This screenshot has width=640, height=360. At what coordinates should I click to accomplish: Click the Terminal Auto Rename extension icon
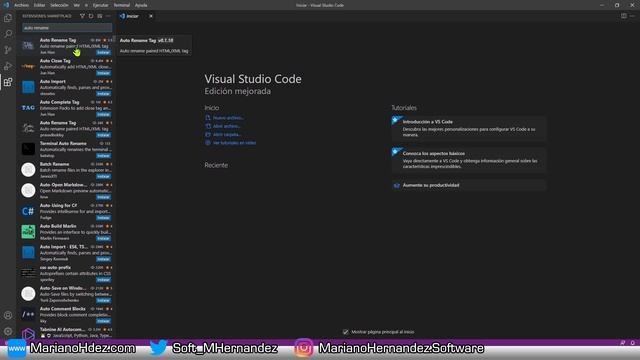[x=28, y=149]
